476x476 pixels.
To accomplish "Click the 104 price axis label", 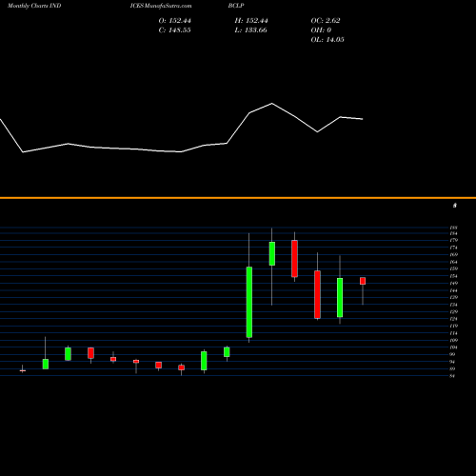I will pyautogui.click(x=453, y=347).
